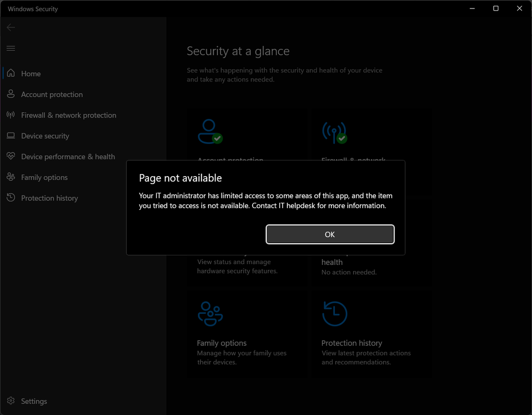Click the Firewall & network tile icon
532x415 pixels.
[x=334, y=132]
